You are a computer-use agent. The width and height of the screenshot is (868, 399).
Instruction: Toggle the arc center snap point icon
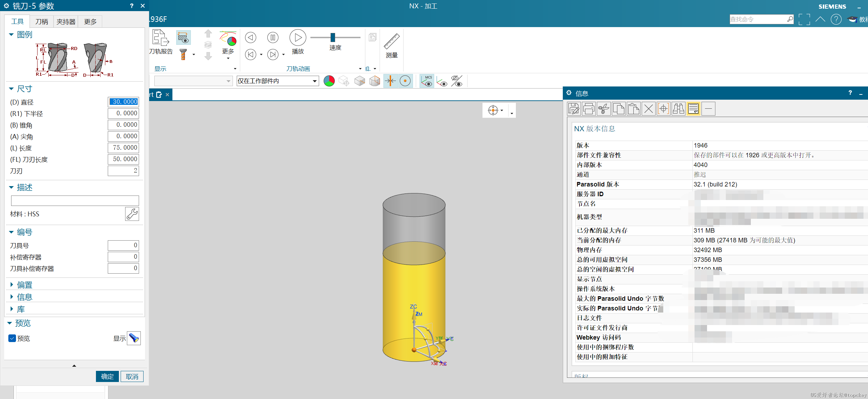click(x=405, y=81)
